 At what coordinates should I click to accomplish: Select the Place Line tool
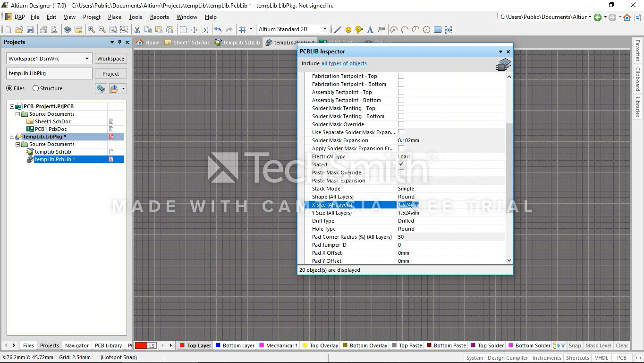click(x=338, y=30)
